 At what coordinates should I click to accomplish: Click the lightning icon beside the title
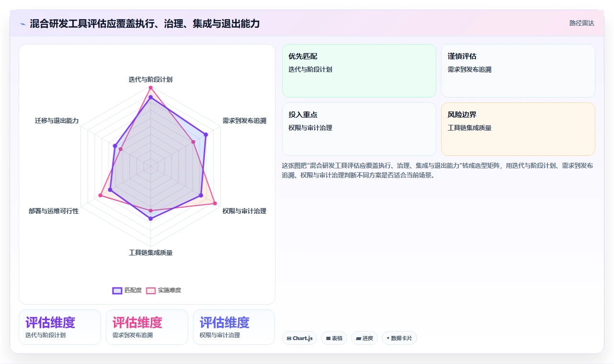coord(23,23)
